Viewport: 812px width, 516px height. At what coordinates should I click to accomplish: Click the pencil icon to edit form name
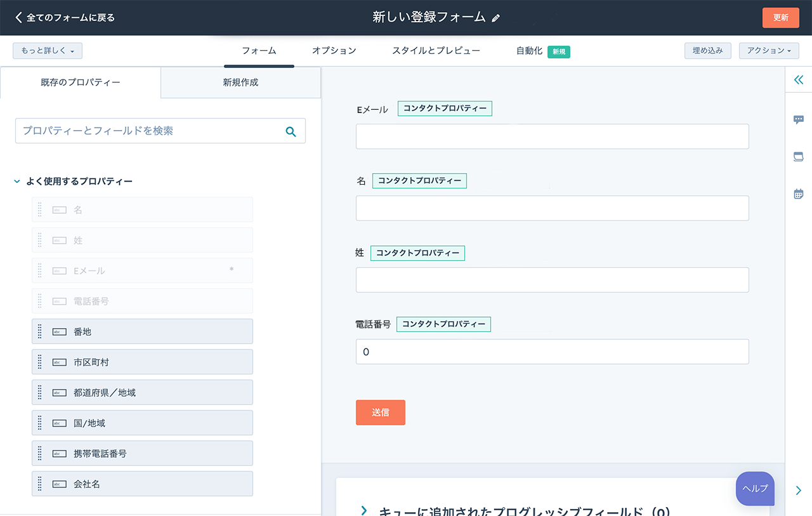pyautogui.click(x=496, y=18)
